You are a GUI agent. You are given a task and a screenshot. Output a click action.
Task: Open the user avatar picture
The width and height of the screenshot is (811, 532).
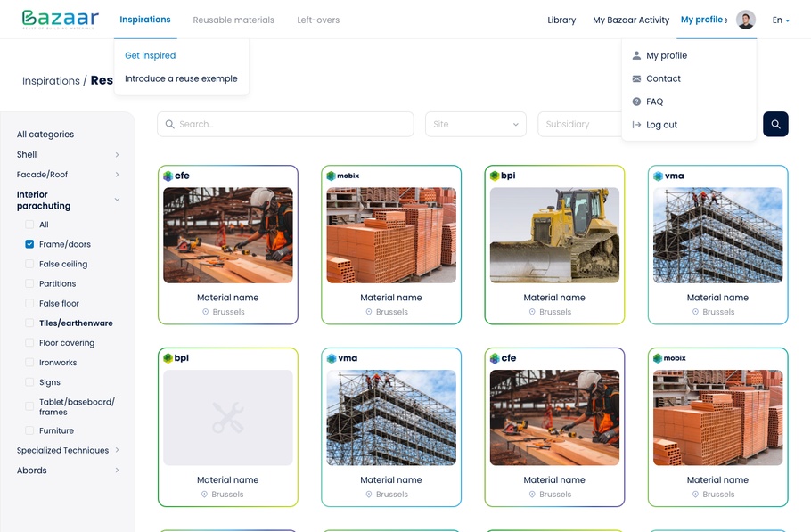click(746, 20)
